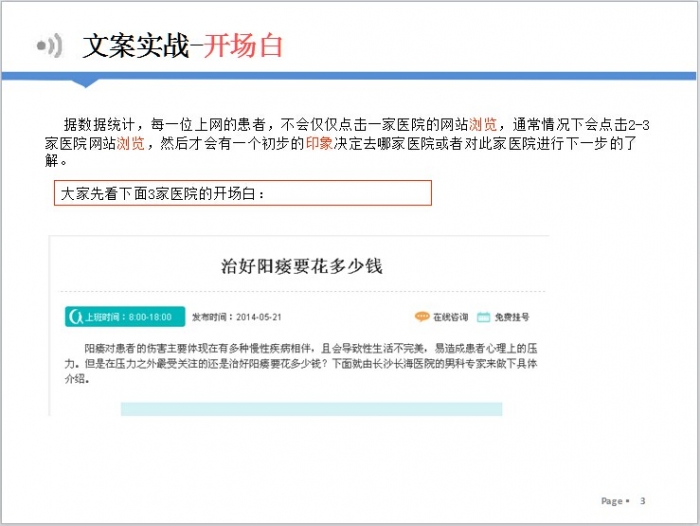The height and width of the screenshot is (526, 700).
Task: Click the teal 上班时间 8:00-18:00 badge
Action: 124,317
